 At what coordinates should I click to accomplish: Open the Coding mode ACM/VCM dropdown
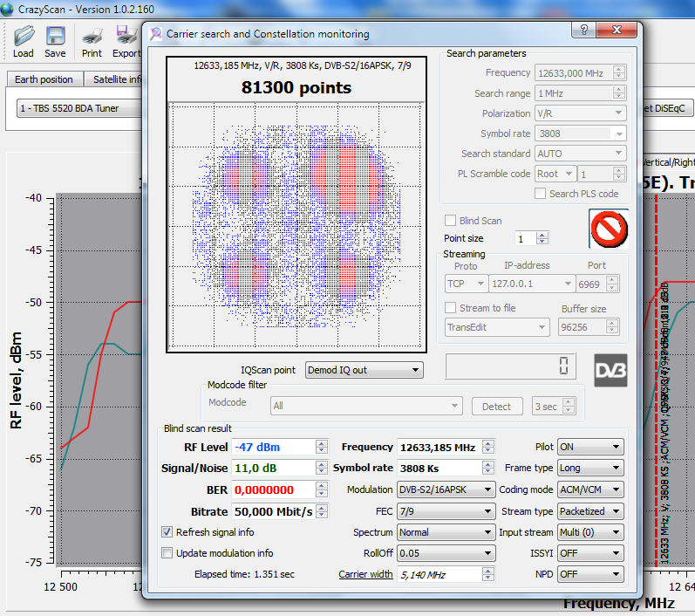590,489
